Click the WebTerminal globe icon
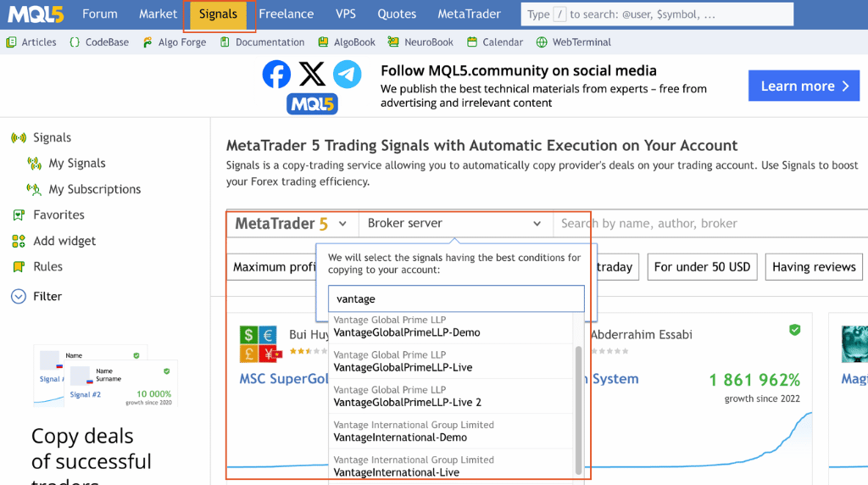The height and width of the screenshot is (485, 868). pyautogui.click(x=542, y=42)
